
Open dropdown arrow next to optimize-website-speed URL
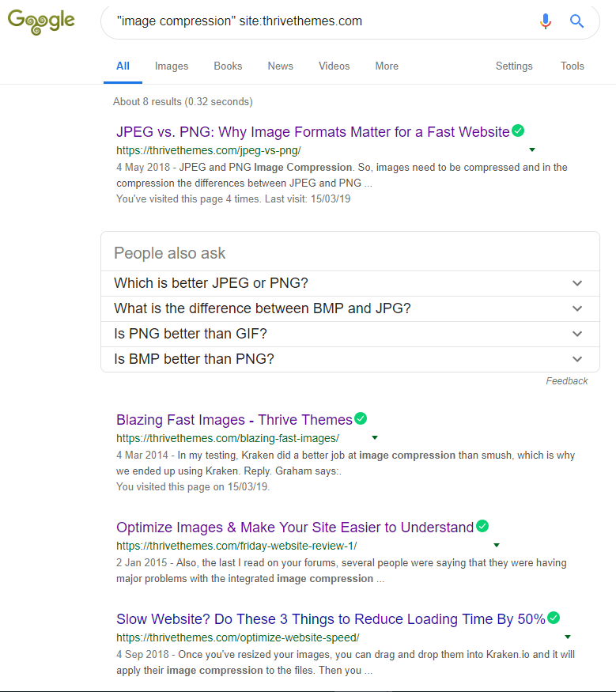pyautogui.click(x=568, y=637)
